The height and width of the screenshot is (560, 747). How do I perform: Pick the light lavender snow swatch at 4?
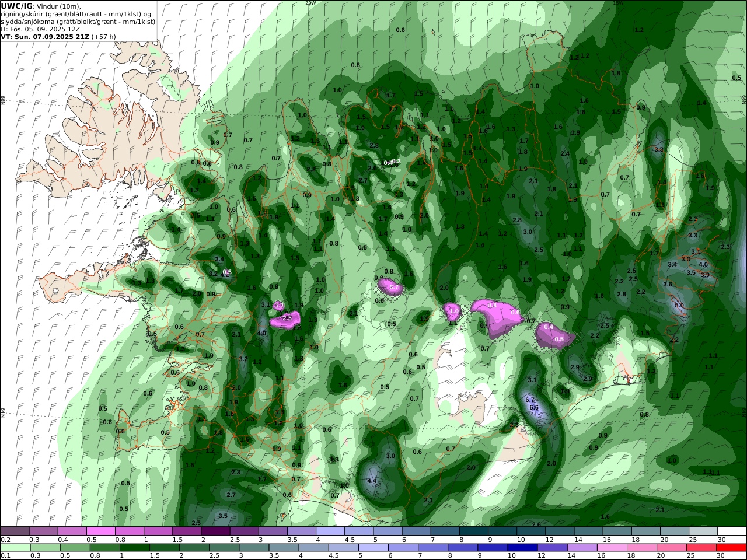tap(330, 531)
